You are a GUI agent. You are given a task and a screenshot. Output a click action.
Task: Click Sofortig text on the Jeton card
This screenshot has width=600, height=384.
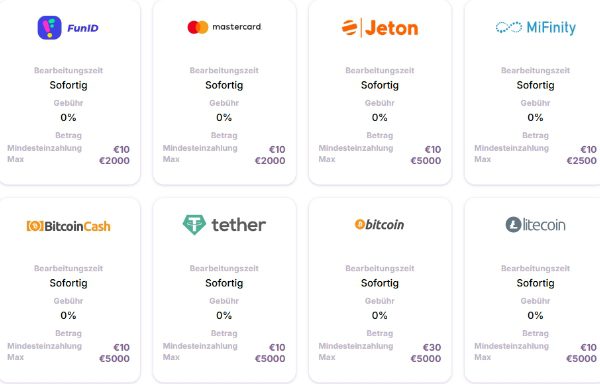[x=380, y=85]
